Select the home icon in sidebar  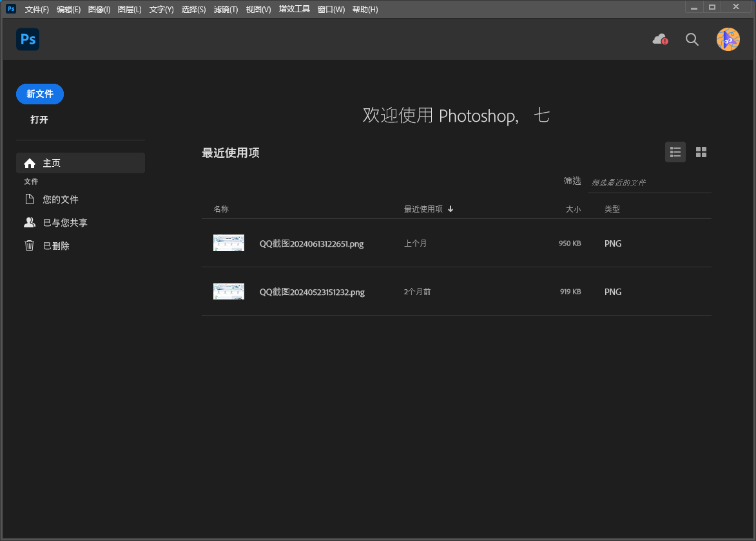pos(30,163)
